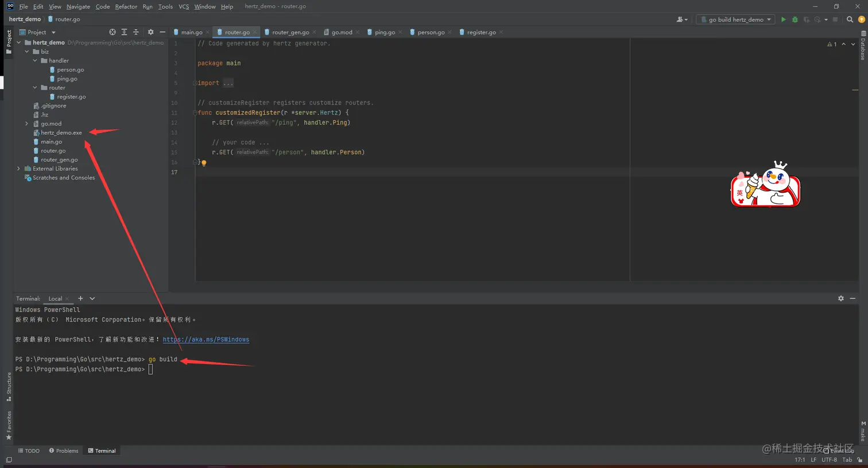
Task: Select router_gen.go in project tree
Action: coord(59,159)
